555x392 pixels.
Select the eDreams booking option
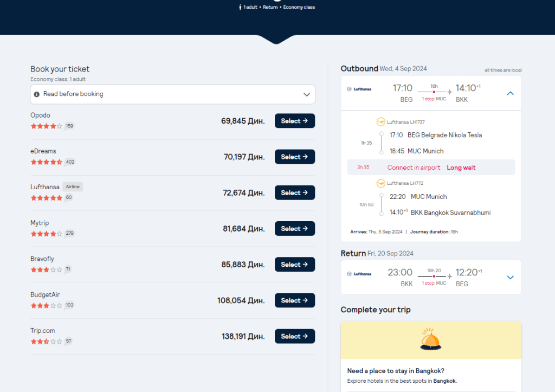(294, 157)
